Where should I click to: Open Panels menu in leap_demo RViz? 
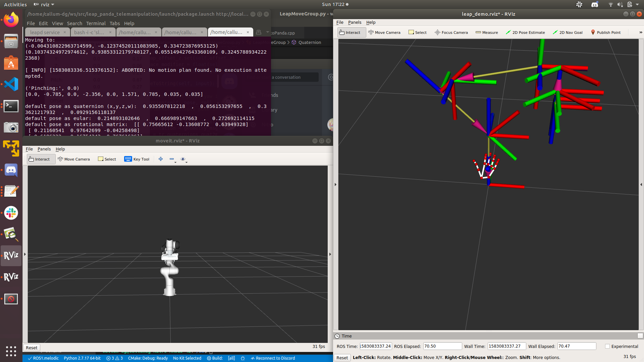[355, 22]
